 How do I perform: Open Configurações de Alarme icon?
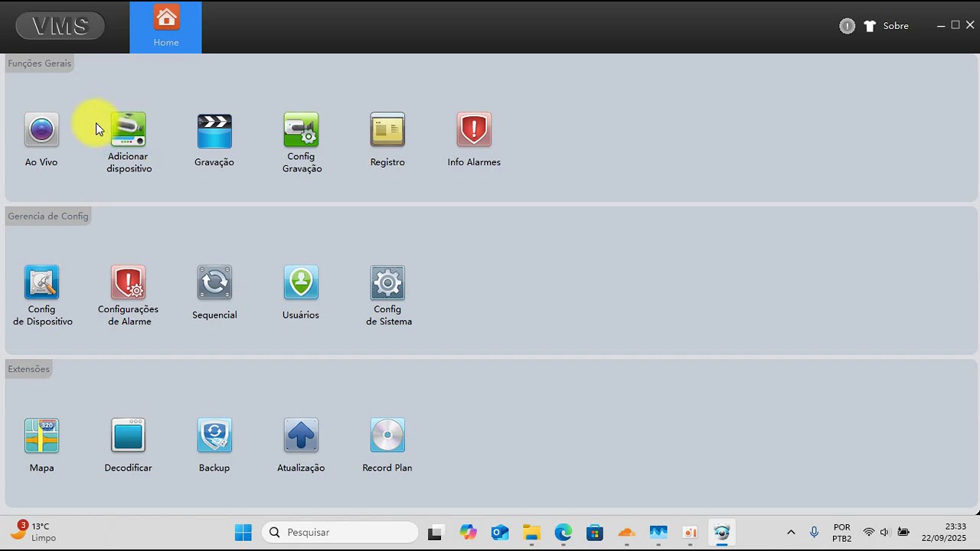coord(128,283)
